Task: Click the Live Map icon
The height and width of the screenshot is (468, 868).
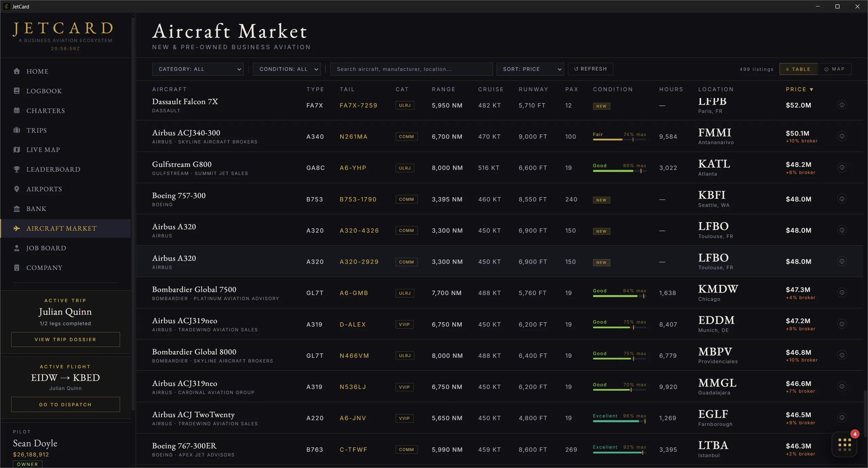Action: (x=17, y=150)
